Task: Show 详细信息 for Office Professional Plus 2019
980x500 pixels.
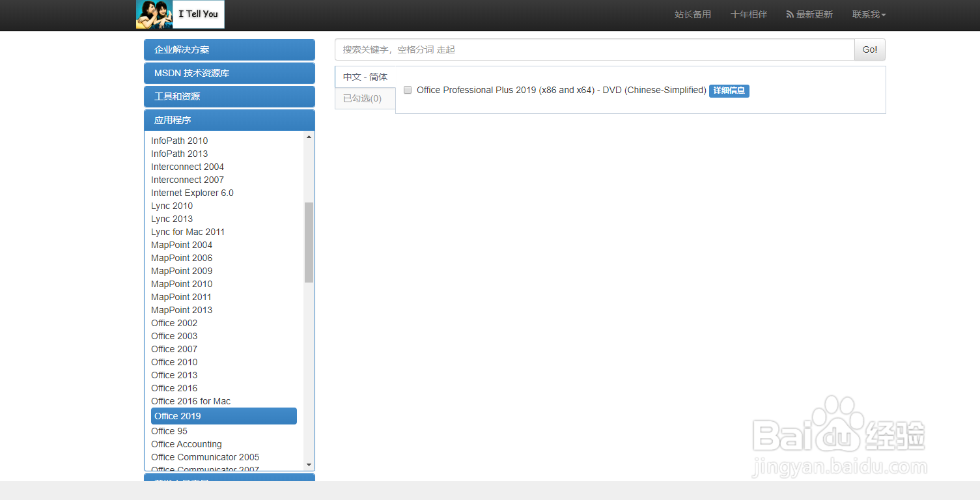Action: 729,90
